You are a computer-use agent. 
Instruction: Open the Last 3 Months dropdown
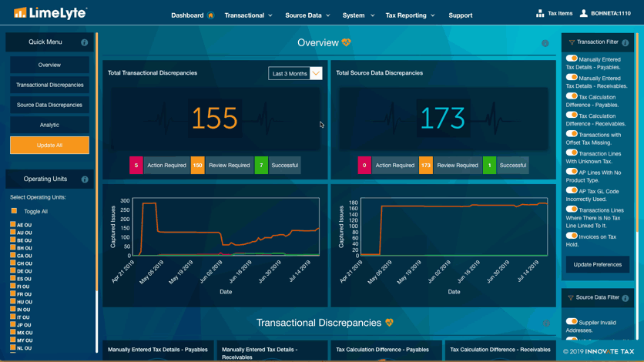coord(295,73)
